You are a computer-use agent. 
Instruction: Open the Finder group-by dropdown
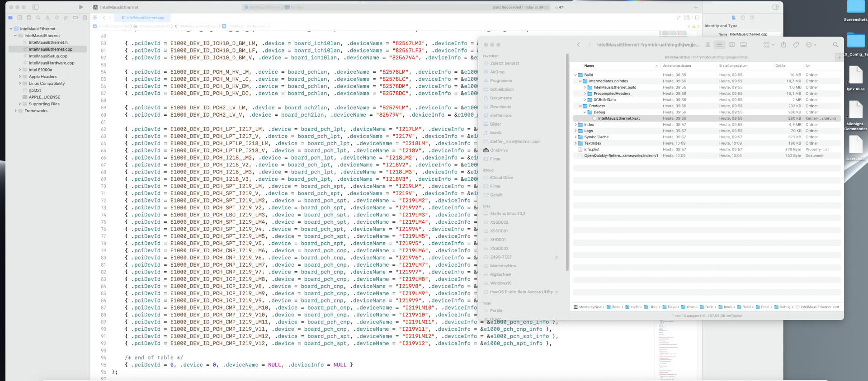coord(769,45)
